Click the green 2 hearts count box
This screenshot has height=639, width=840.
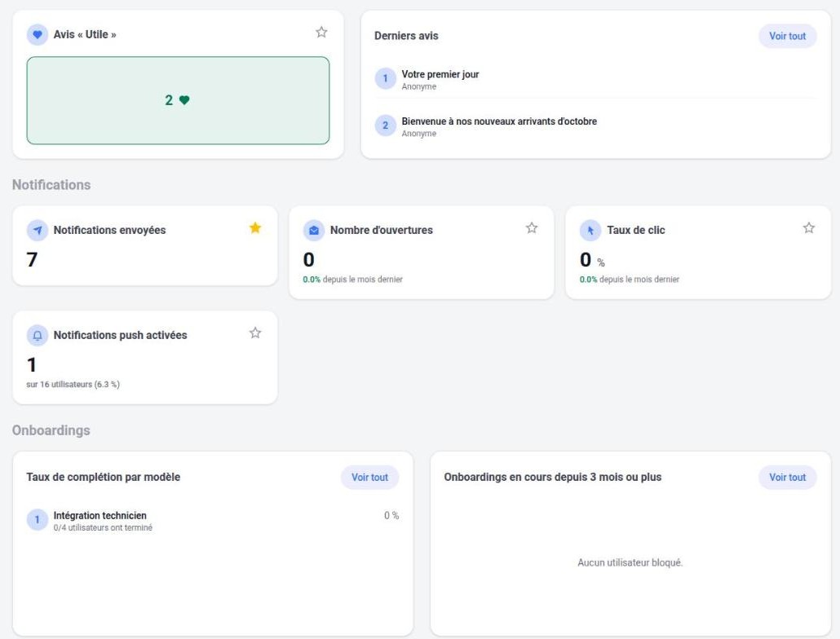coord(178,100)
